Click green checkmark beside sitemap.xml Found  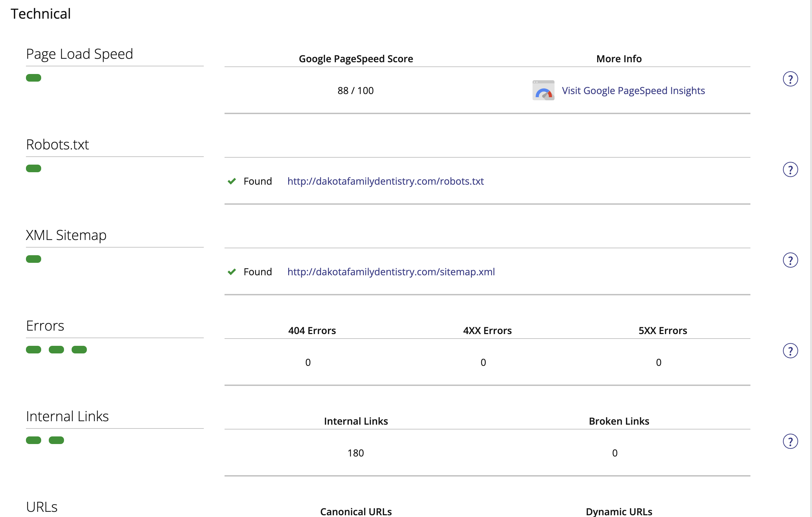pyautogui.click(x=232, y=272)
